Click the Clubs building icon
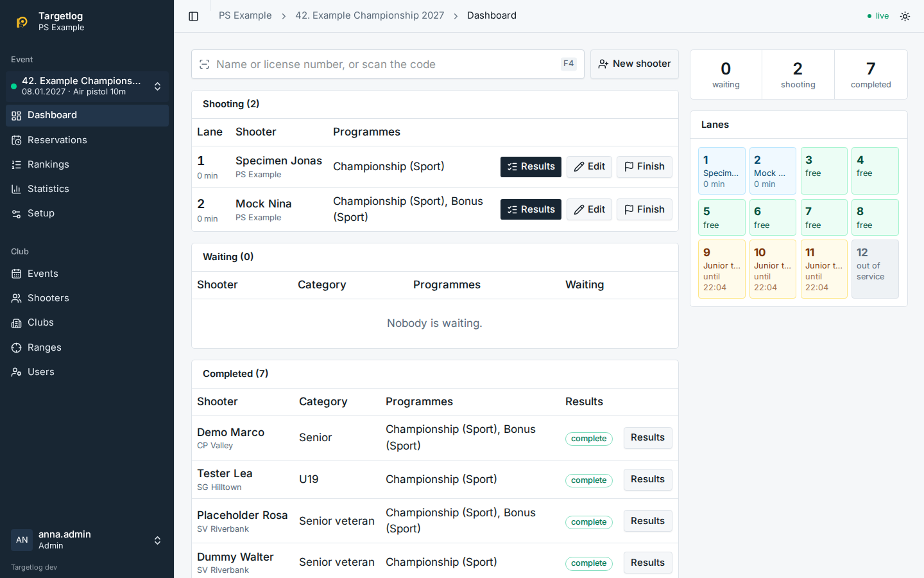 [x=17, y=323]
